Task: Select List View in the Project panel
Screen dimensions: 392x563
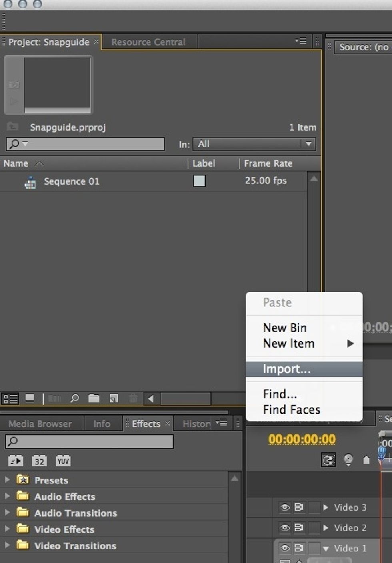Action: coord(10,399)
